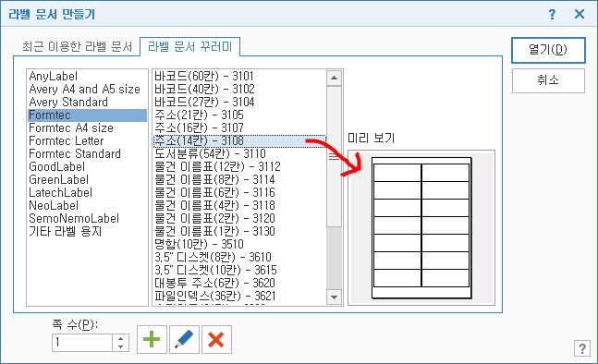Image resolution: width=598 pixels, height=364 pixels.
Task: Decrease page count with down spinner arrow
Action: point(121,346)
